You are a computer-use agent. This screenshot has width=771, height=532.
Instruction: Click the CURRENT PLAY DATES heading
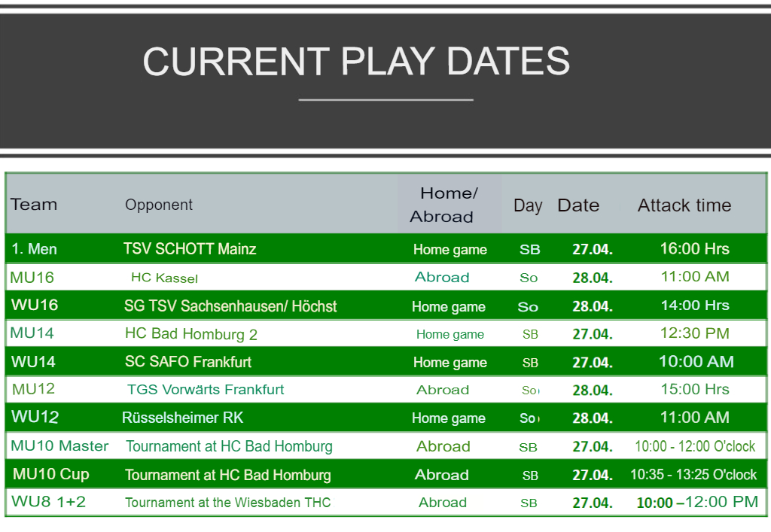pos(356,62)
